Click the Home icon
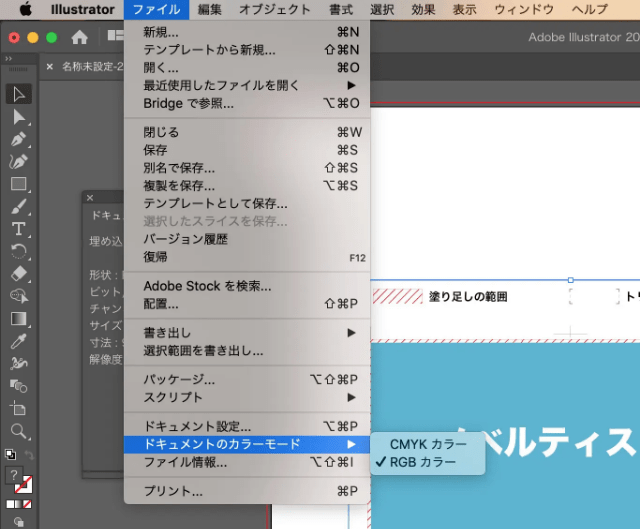The height and width of the screenshot is (529, 640). pos(79,37)
